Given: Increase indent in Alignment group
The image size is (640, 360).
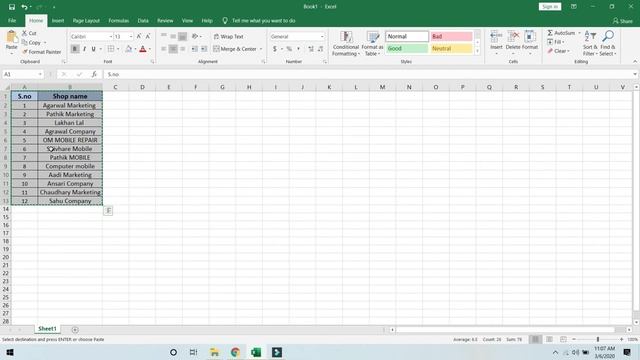Looking at the screenshot, I should coord(204,49).
